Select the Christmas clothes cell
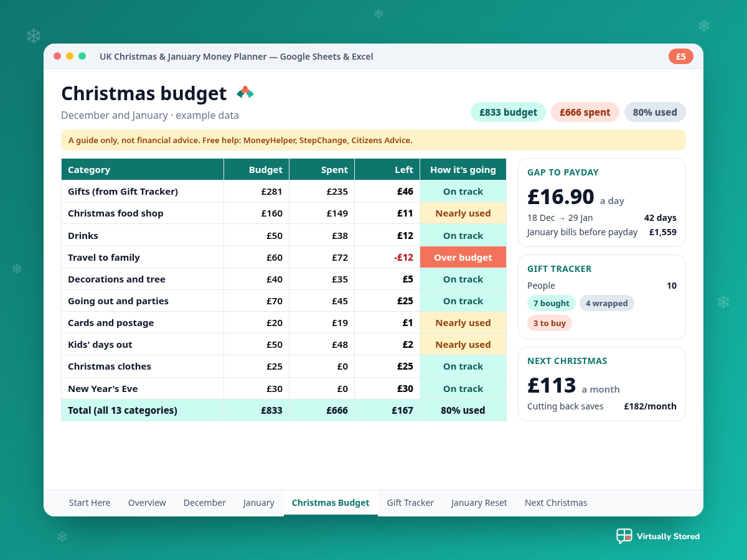The height and width of the screenshot is (560, 747). pyautogui.click(x=143, y=366)
